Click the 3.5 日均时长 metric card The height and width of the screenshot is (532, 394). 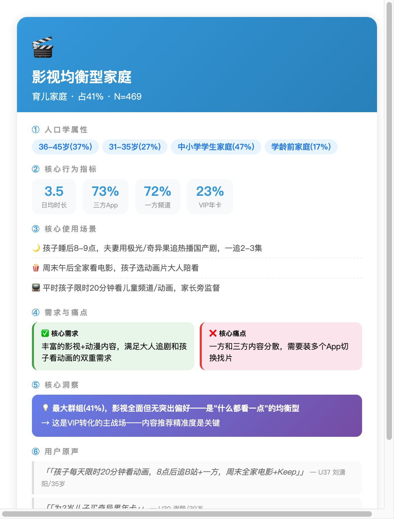point(54,196)
